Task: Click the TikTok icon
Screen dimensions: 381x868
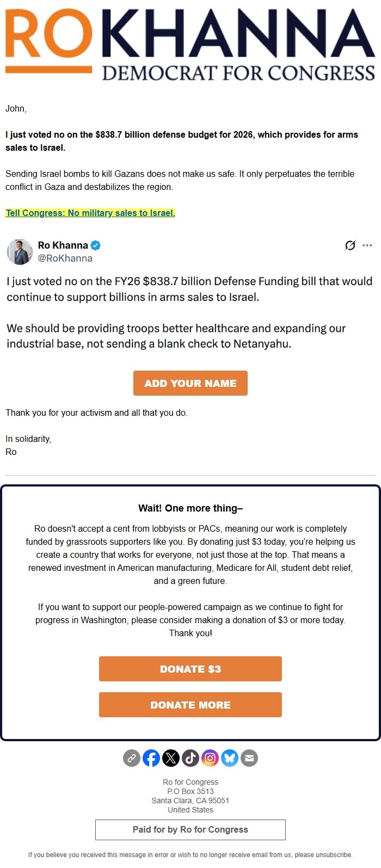Action: [x=190, y=758]
